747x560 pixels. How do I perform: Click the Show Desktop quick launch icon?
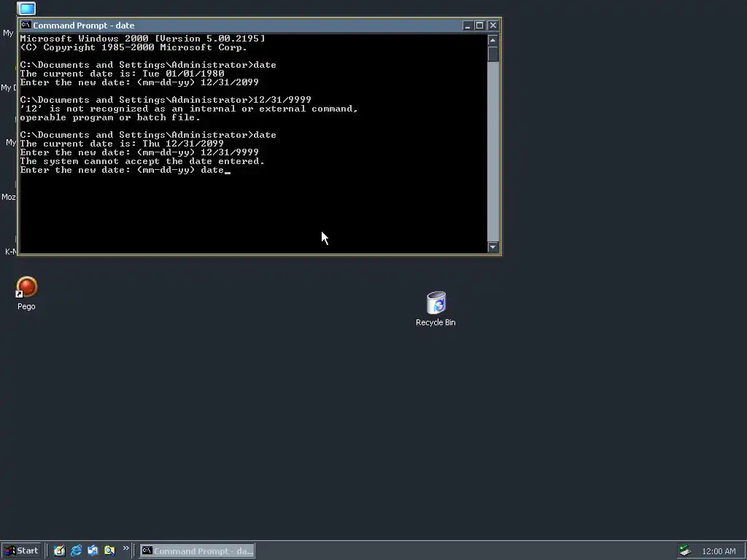click(59, 551)
